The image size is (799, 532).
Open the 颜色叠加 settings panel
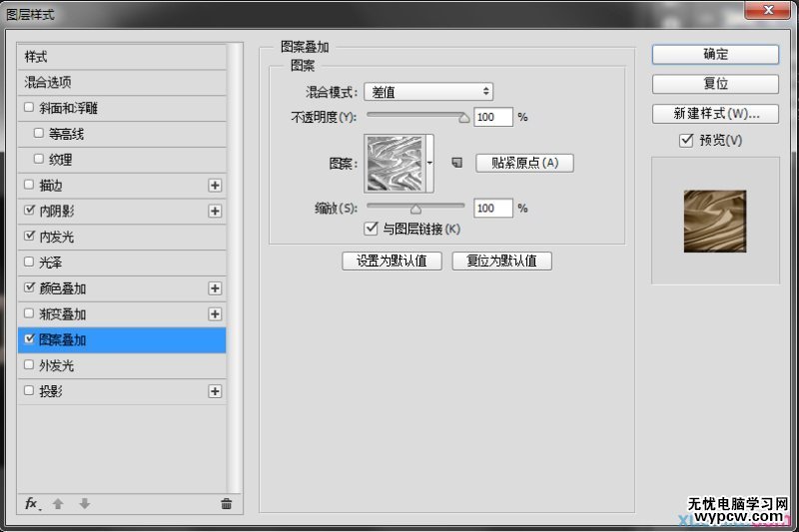[62, 288]
